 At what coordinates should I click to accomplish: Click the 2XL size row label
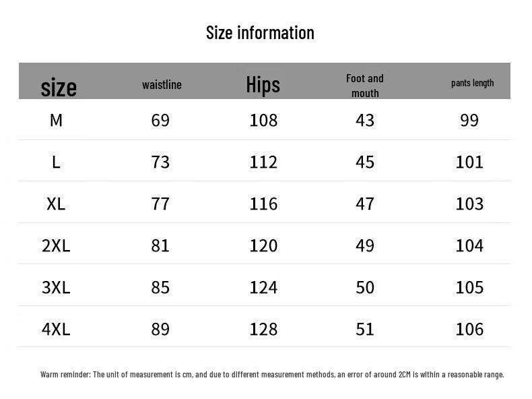57,246
